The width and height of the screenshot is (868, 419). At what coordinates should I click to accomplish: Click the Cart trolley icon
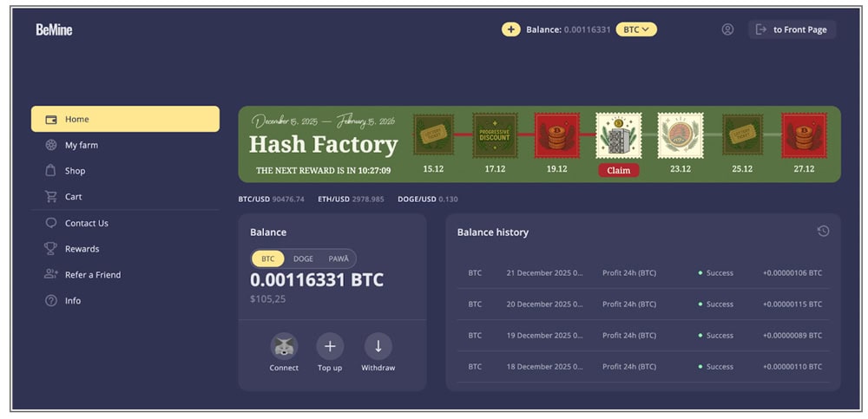pyautogui.click(x=51, y=197)
